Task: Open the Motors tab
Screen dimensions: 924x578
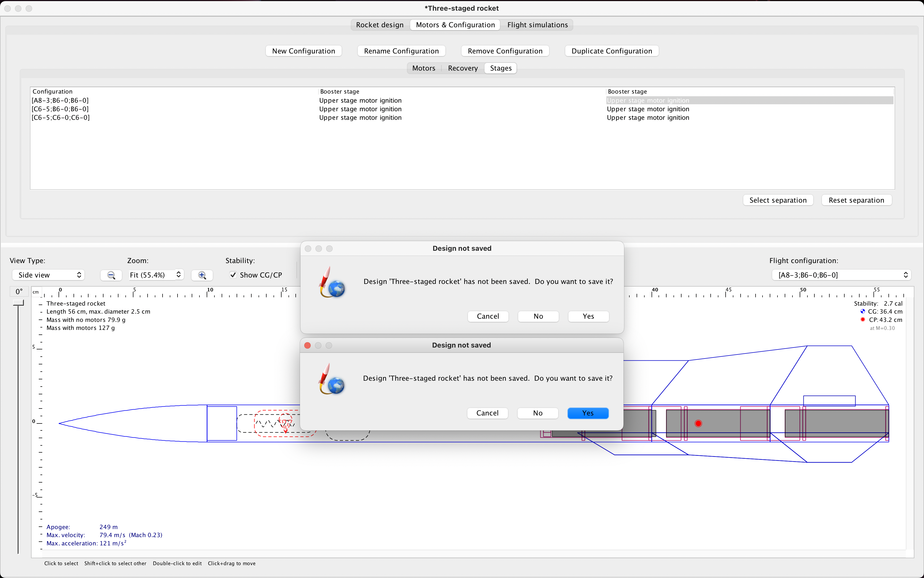Action: pyautogui.click(x=423, y=68)
